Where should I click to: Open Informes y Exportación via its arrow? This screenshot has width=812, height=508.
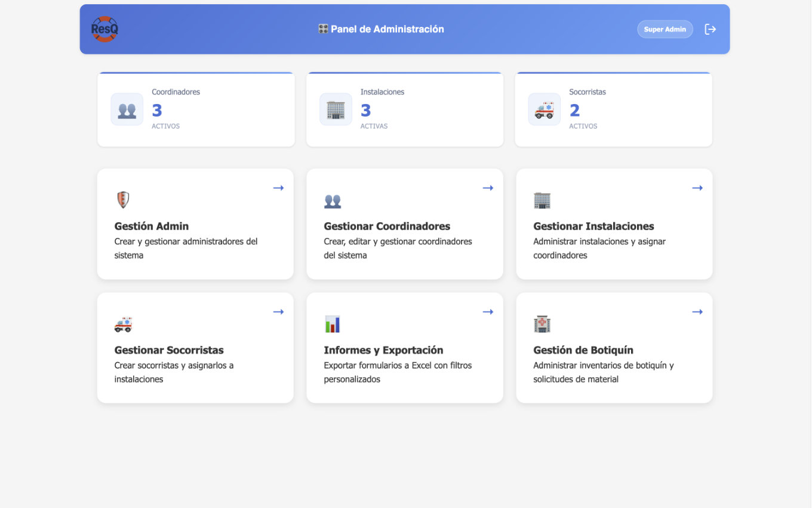(488, 311)
